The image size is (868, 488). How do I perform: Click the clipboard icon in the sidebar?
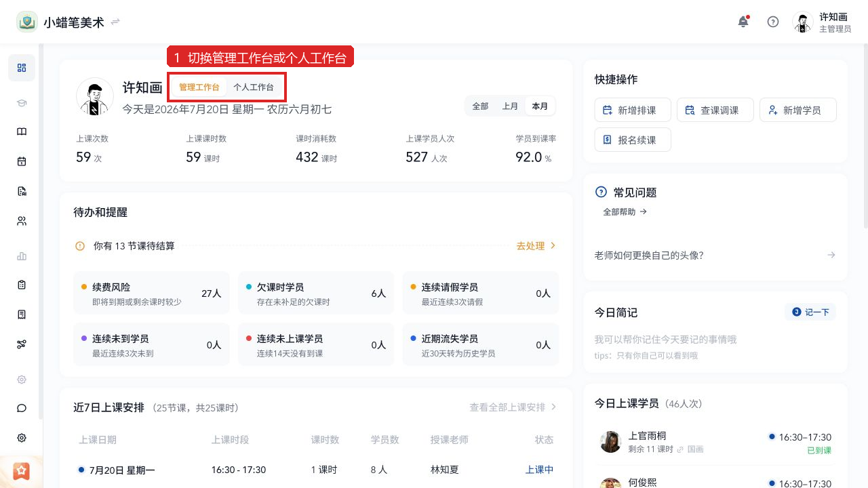22,285
